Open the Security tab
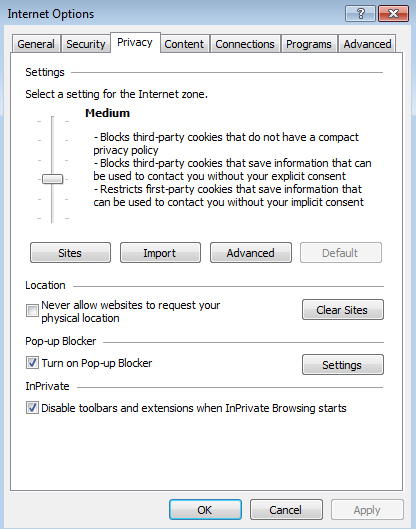The height and width of the screenshot is (529, 416). [x=86, y=44]
